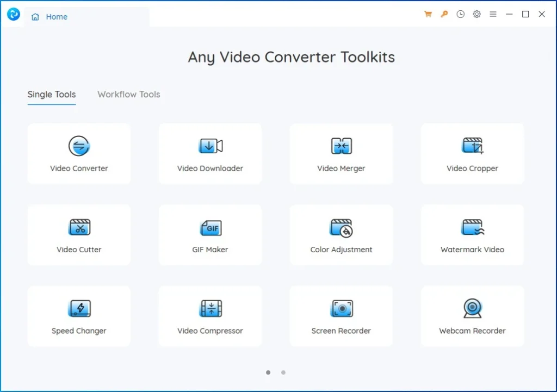
Task: Open the Speed Changer icon
Action: click(x=79, y=309)
